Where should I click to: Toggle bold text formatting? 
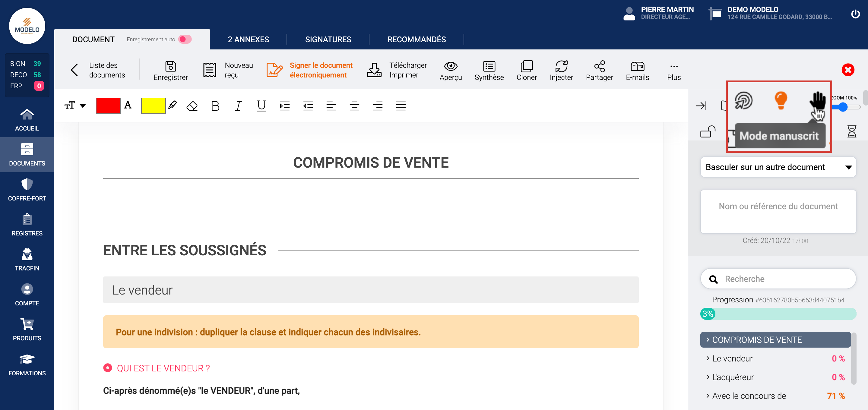pos(215,106)
